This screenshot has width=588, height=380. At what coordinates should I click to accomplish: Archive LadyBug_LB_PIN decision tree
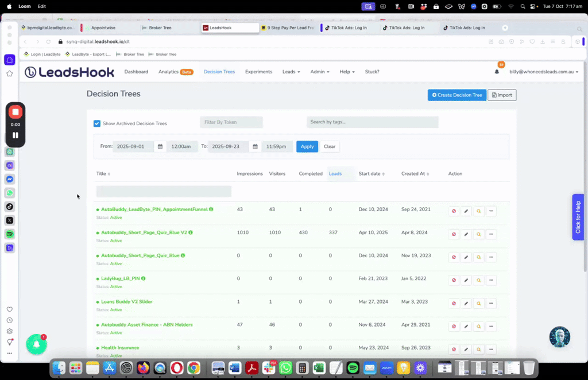[x=454, y=280]
